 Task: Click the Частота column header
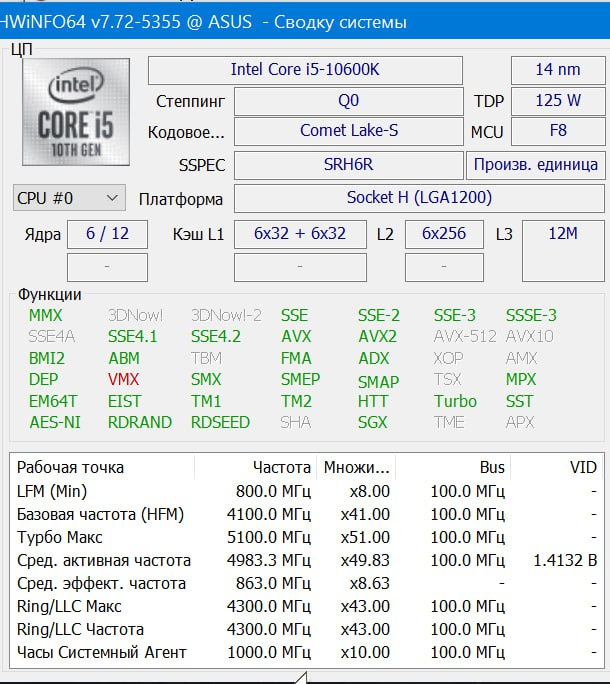coord(256,468)
